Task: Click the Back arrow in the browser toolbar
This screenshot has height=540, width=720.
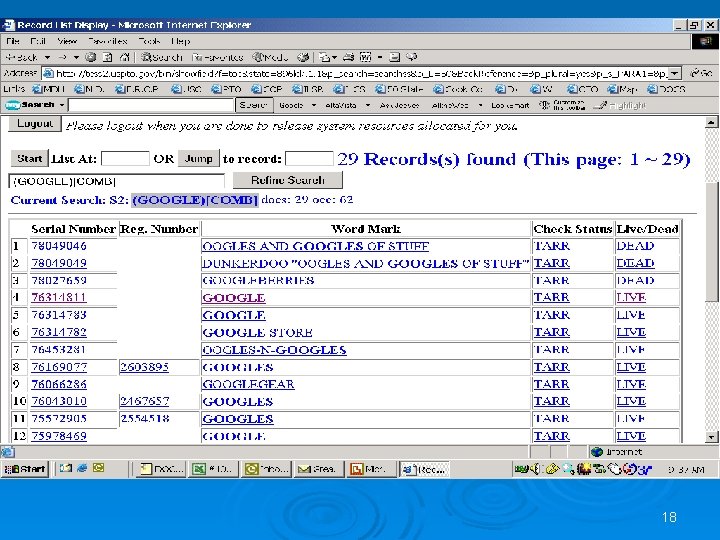Action: 21,57
